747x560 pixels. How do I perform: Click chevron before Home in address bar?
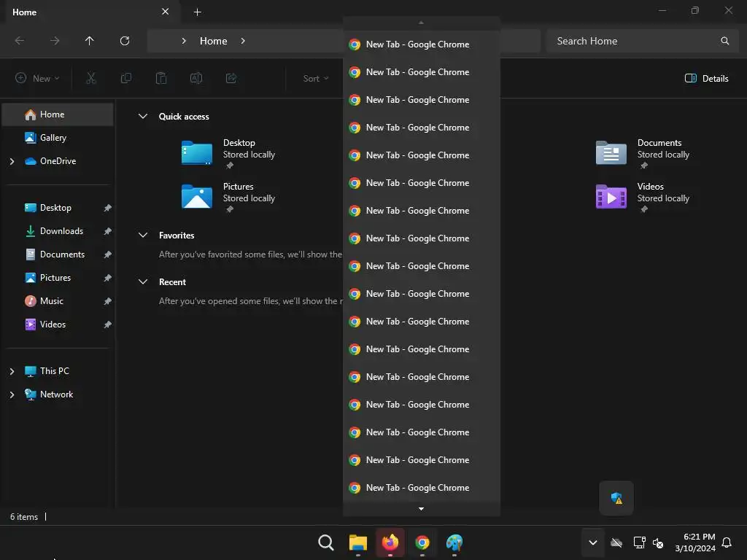(x=184, y=41)
